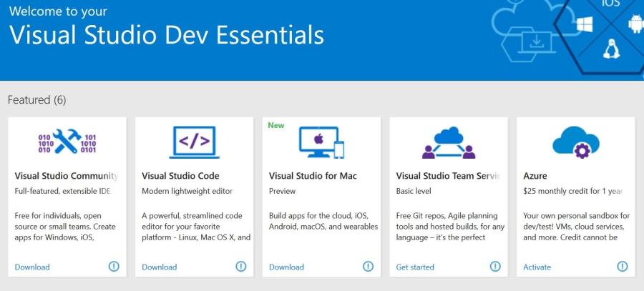The height and width of the screenshot is (291, 644).
Task: Click the download tray icon in banner
Action: tap(537, 42)
